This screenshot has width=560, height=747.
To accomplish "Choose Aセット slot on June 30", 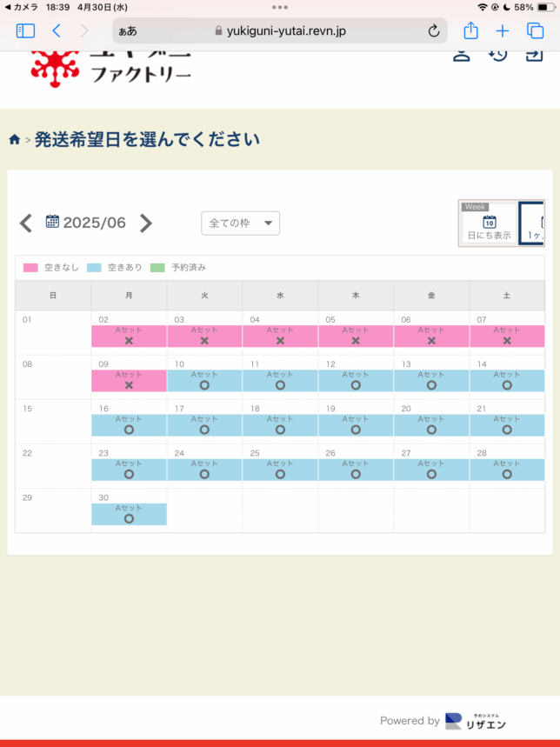I will 129,514.
